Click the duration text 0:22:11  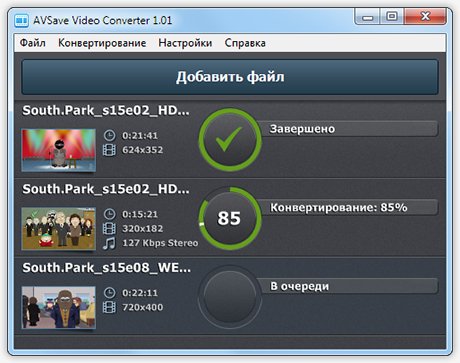click(140, 293)
